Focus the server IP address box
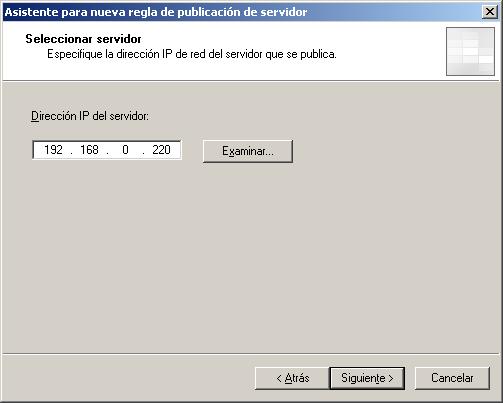The width and height of the screenshot is (503, 403). (107, 150)
